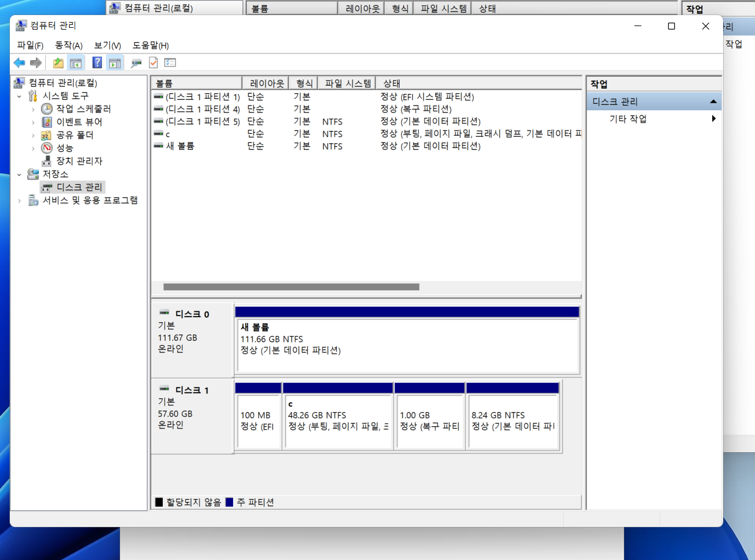
Task: Sort by the 파일 시스템 column header
Action: 347,83
